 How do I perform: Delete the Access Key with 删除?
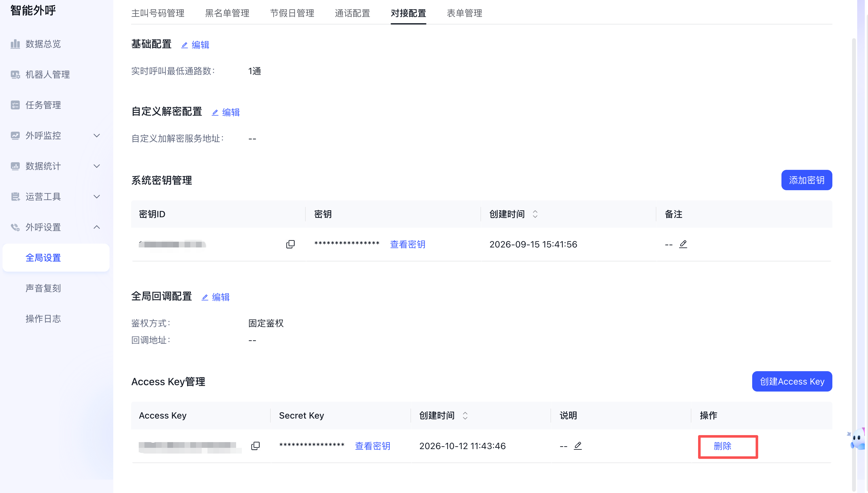pos(722,446)
